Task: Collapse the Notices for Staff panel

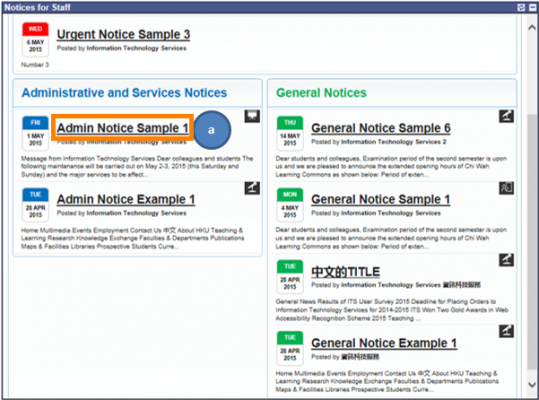Action: pyautogui.click(x=532, y=7)
